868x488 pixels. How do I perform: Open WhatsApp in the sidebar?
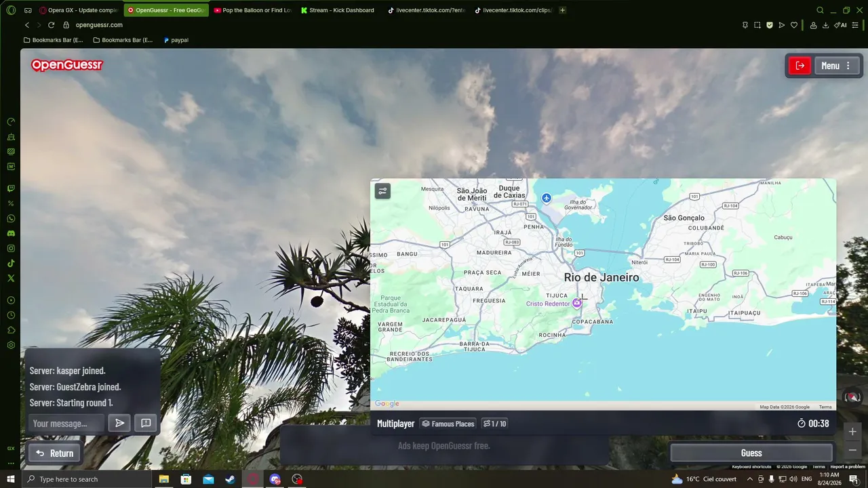point(11,218)
